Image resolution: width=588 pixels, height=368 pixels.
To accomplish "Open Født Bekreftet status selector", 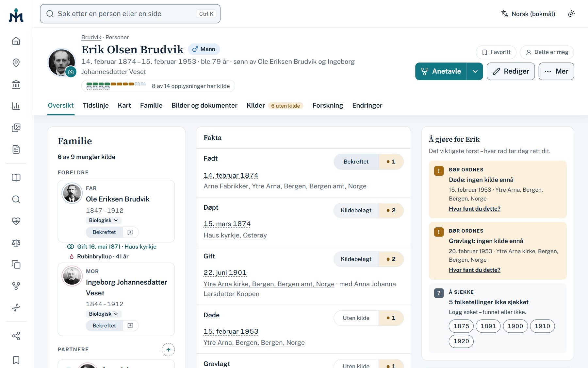I will [356, 162].
